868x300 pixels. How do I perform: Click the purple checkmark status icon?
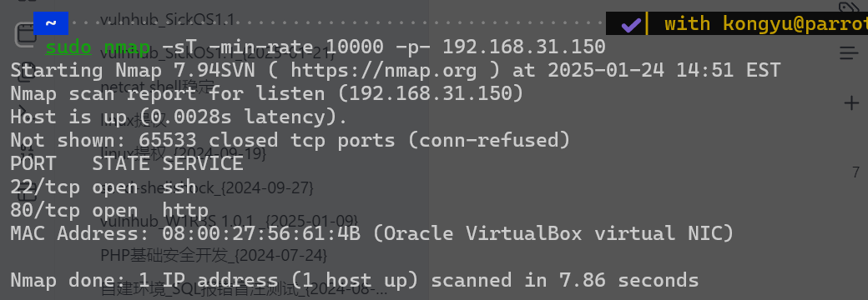(630, 24)
